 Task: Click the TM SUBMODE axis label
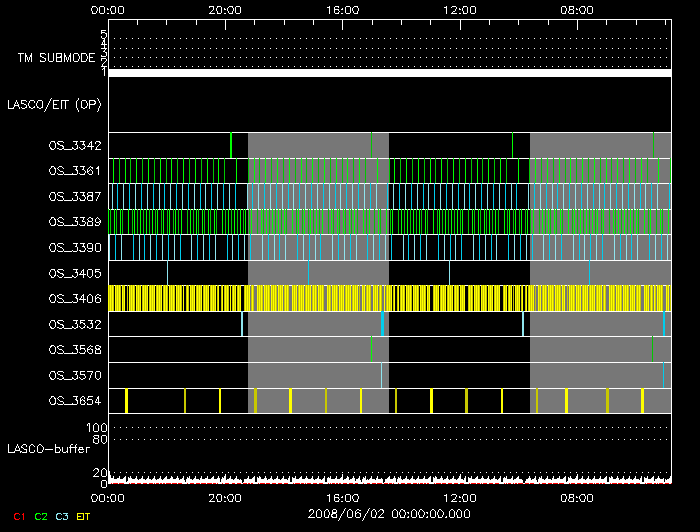coord(55,58)
